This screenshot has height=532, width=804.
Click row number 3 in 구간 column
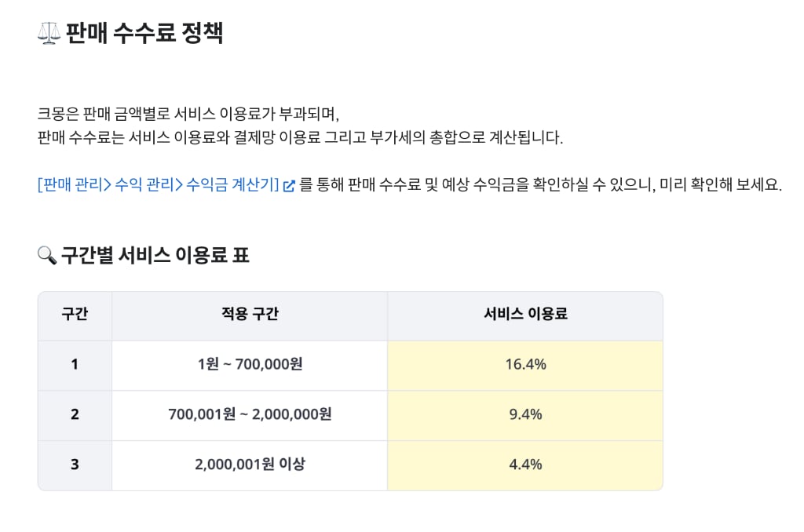click(x=75, y=465)
